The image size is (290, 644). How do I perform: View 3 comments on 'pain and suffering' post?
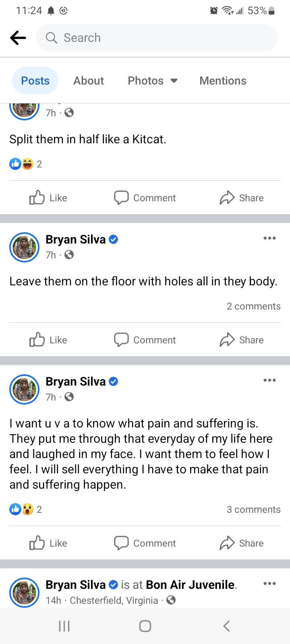(x=253, y=510)
